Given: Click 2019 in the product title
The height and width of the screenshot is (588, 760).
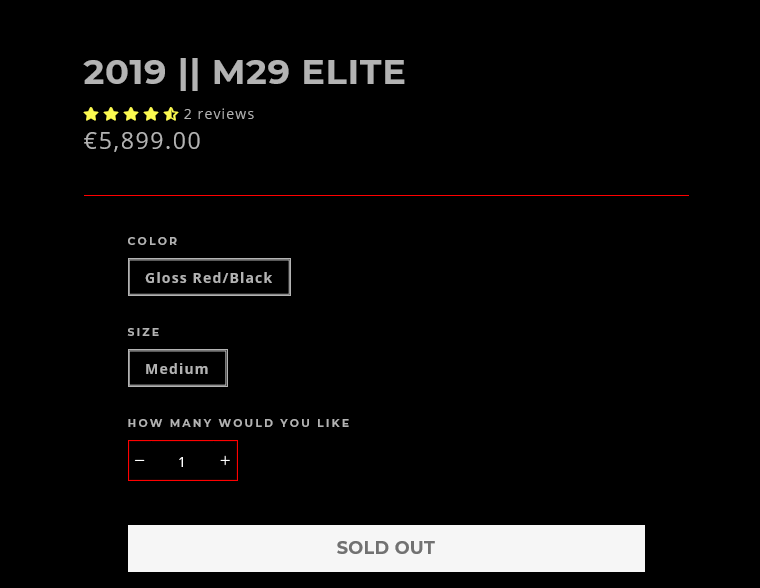Looking at the screenshot, I should [x=125, y=72].
